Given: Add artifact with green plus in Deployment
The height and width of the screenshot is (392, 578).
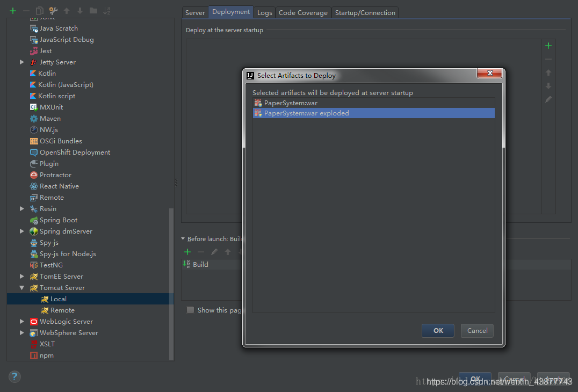Looking at the screenshot, I should (548, 46).
